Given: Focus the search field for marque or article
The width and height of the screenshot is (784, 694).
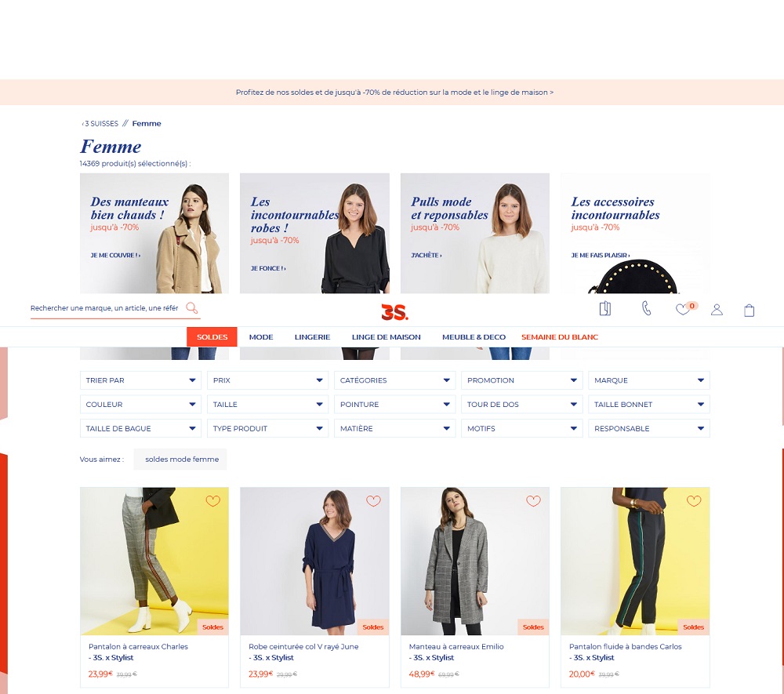Looking at the screenshot, I should [x=105, y=308].
